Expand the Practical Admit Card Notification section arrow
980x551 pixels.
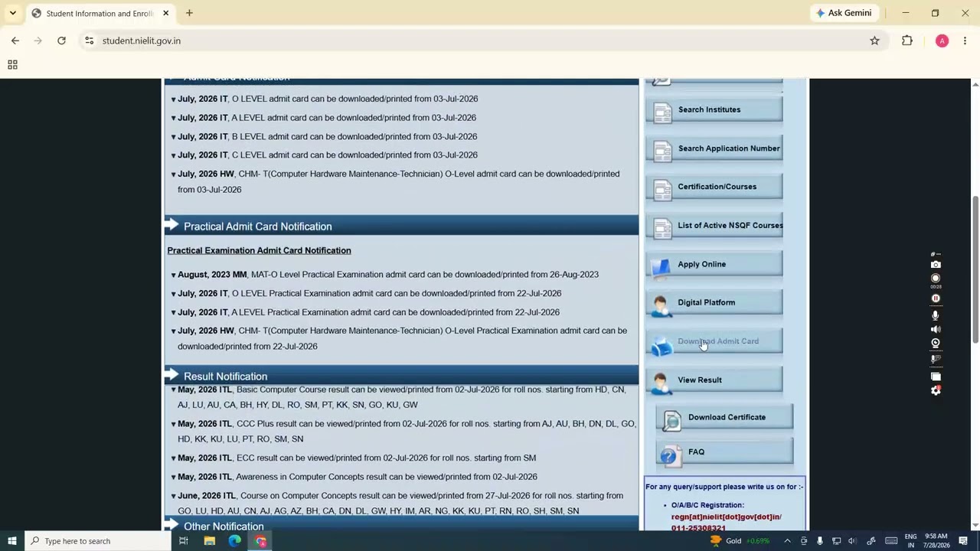point(171,226)
